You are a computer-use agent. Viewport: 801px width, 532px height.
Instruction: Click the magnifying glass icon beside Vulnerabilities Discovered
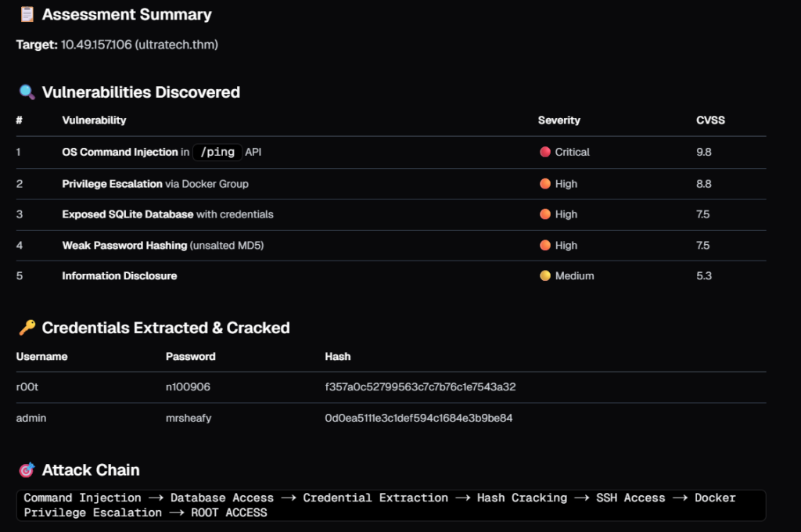27,92
